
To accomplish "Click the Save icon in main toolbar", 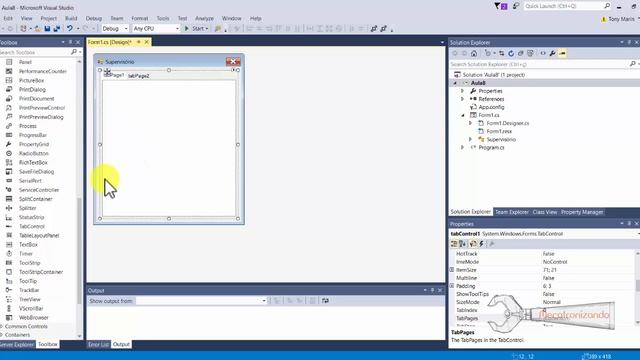I will click(x=47, y=29).
